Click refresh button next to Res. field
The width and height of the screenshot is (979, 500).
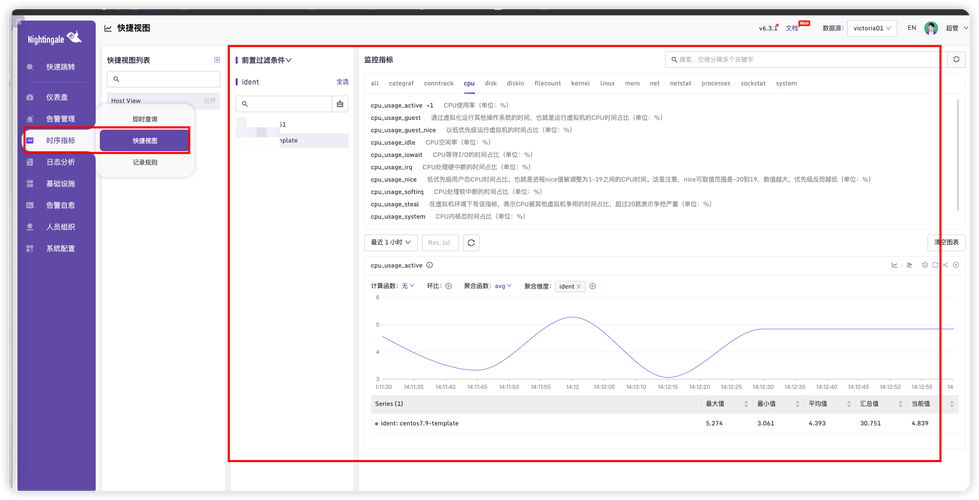coord(472,242)
